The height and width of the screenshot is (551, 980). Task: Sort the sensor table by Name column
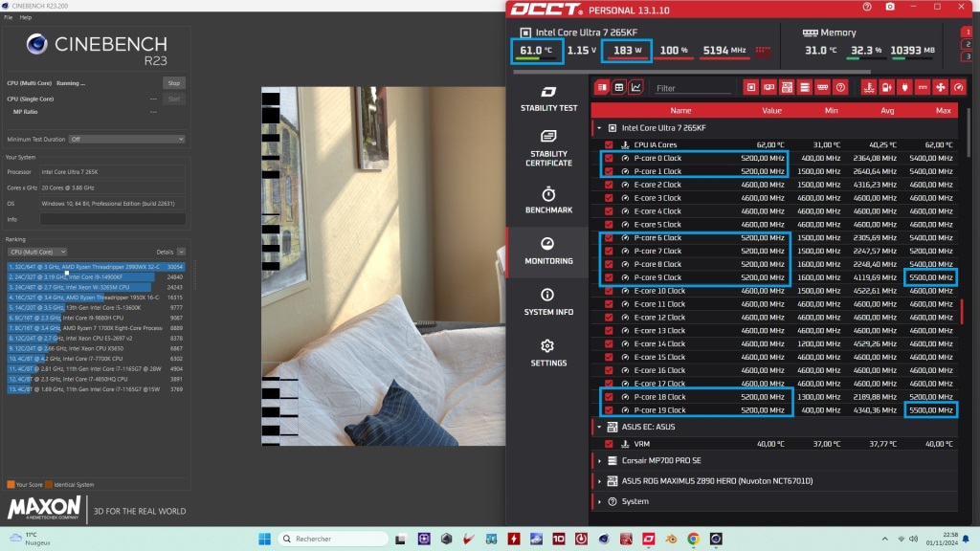click(680, 111)
